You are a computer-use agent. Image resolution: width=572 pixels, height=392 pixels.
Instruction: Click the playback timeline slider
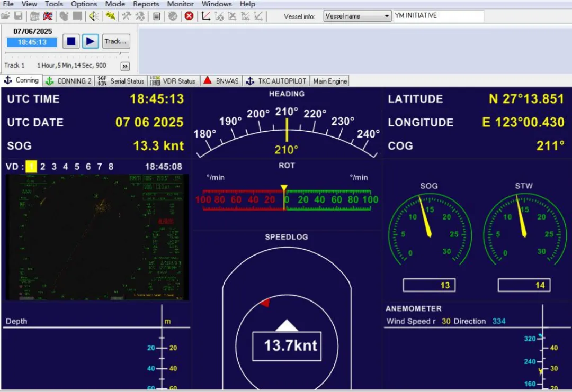click(x=67, y=55)
